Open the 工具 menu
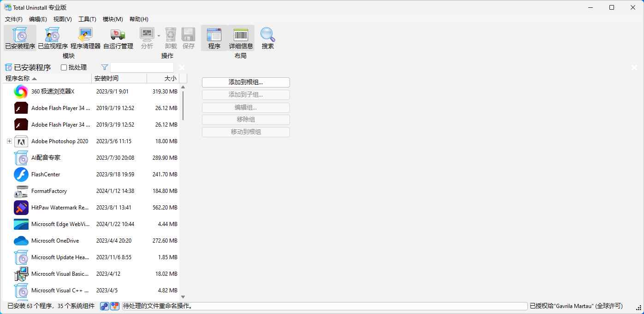644x314 pixels. (x=87, y=19)
